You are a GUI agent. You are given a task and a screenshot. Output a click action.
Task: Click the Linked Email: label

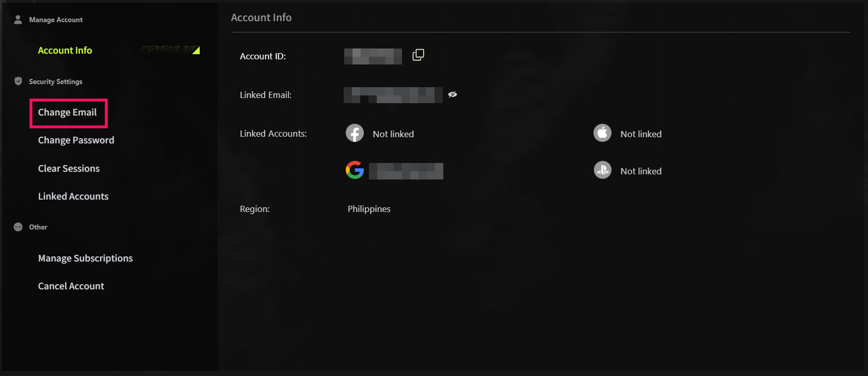coord(266,95)
